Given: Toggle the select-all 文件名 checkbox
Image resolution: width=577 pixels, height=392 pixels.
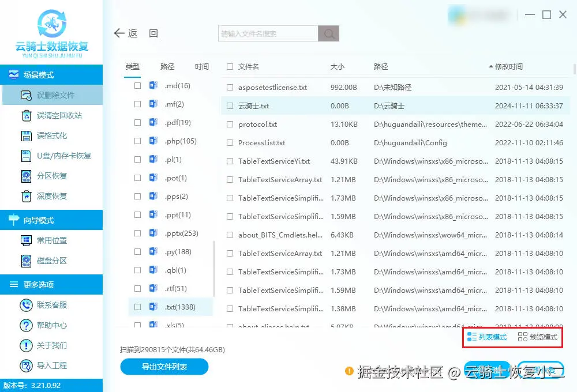Looking at the screenshot, I should pyautogui.click(x=230, y=66).
